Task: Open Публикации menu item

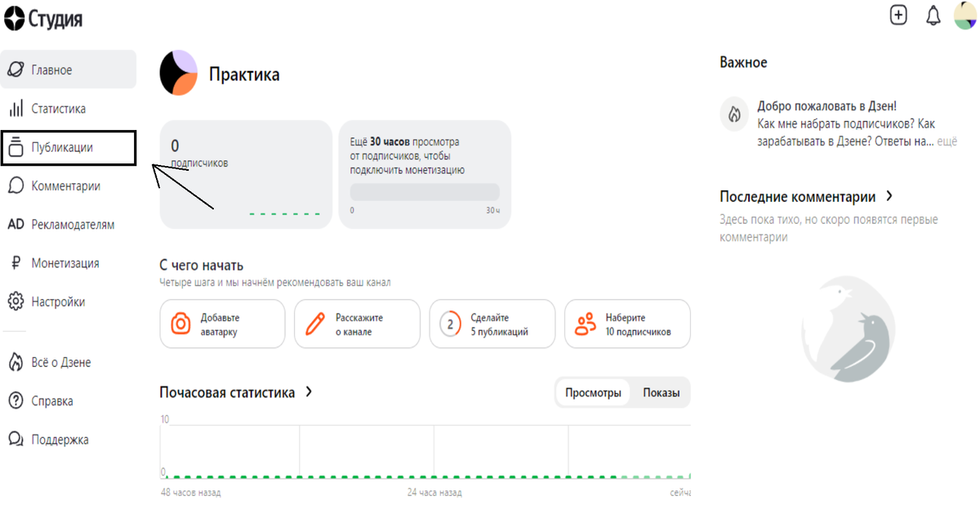Action: click(x=69, y=148)
